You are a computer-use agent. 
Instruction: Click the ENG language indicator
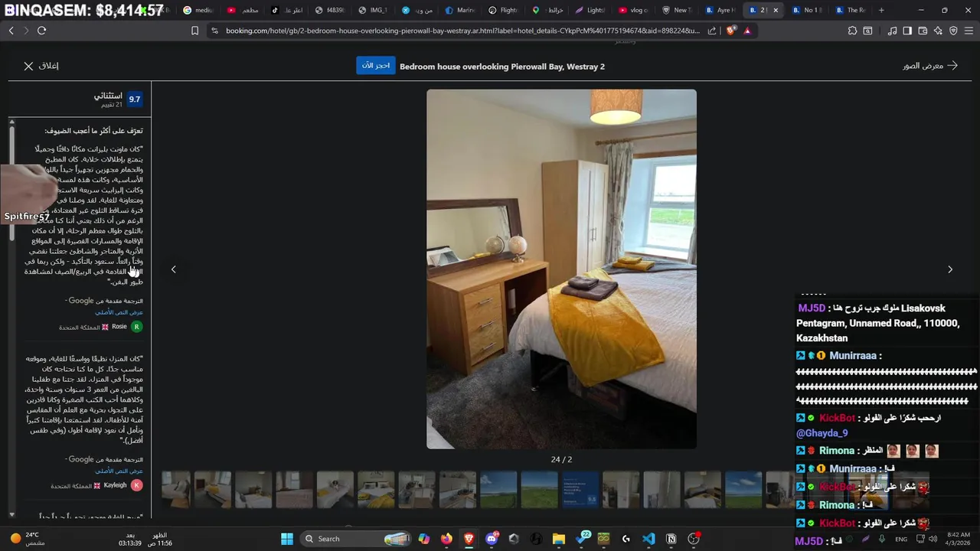(x=901, y=539)
